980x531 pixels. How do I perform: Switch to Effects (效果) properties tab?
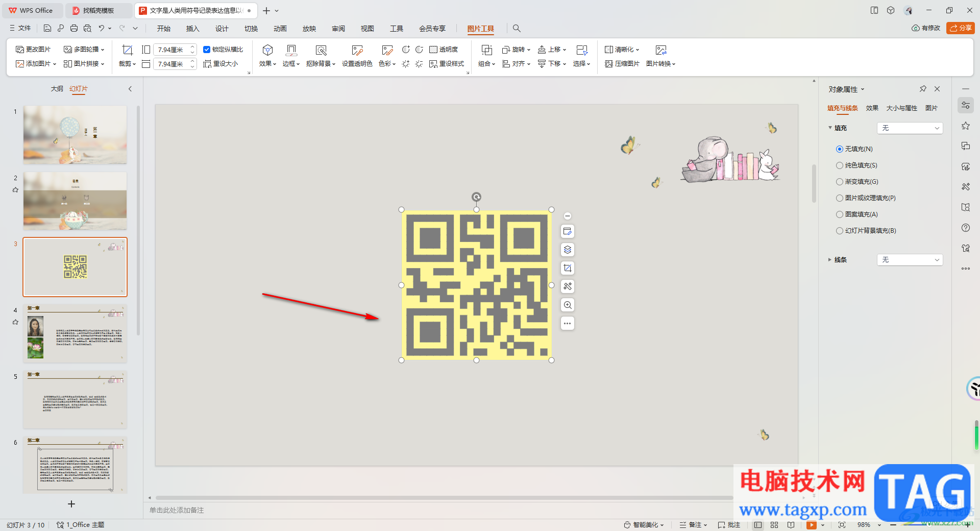pyautogui.click(x=872, y=108)
